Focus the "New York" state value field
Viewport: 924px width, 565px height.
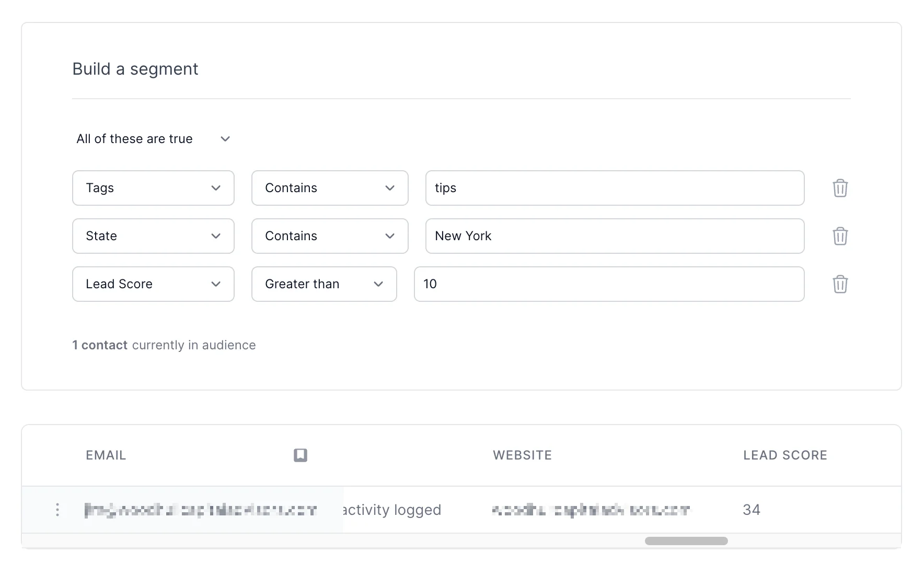click(x=615, y=236)
